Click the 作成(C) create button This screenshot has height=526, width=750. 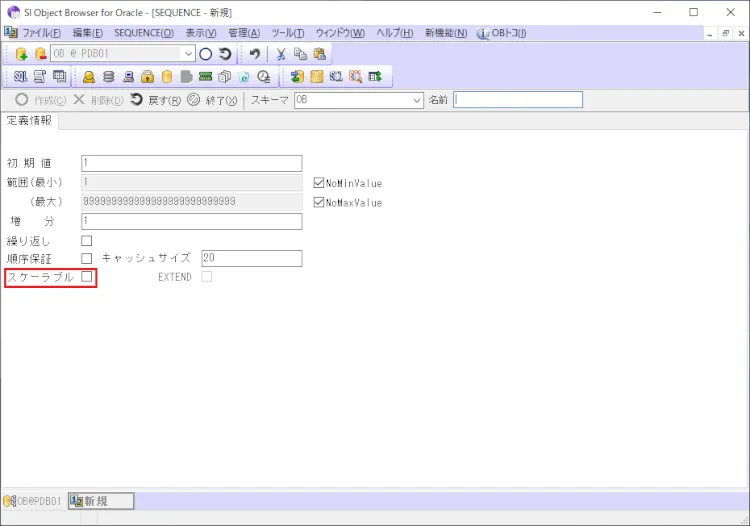pyautogui.click(x=41, y=100)
